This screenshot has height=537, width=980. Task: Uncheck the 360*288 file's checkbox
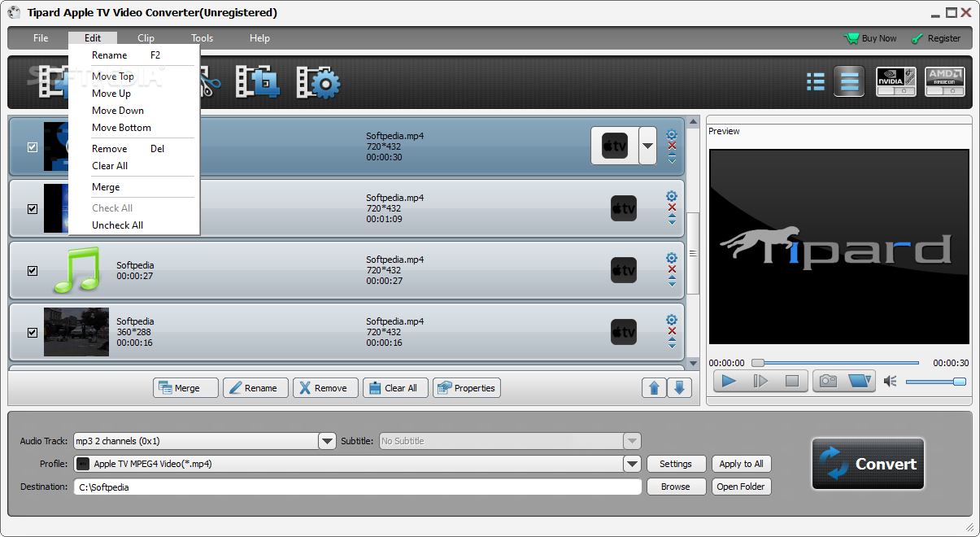tap(33, 333)
